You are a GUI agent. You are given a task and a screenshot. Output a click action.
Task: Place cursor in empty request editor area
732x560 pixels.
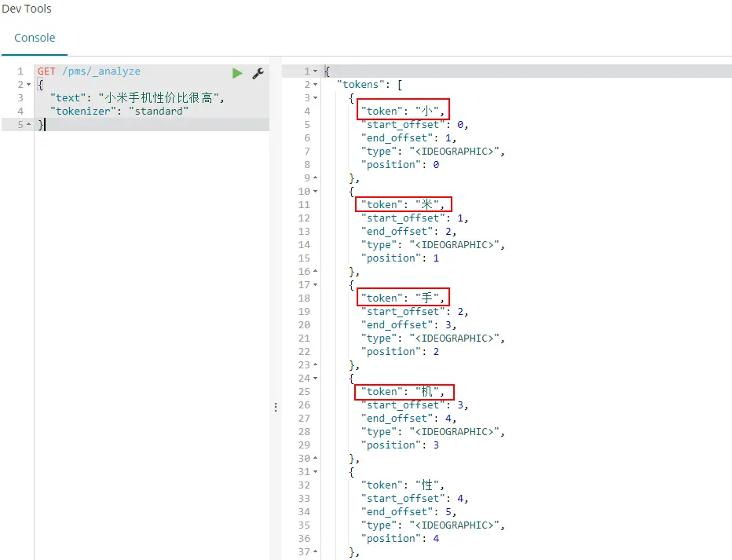[x=152, y=346]
